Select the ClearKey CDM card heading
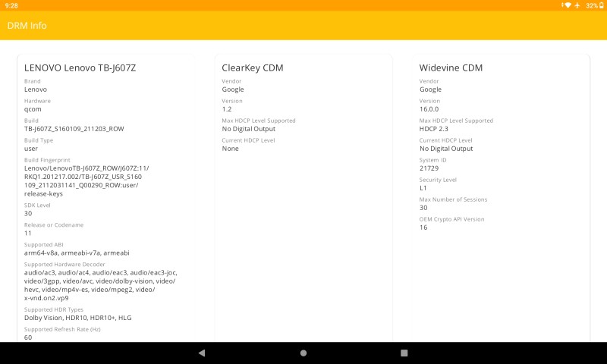Screen dimensions: 607x364 253,67
